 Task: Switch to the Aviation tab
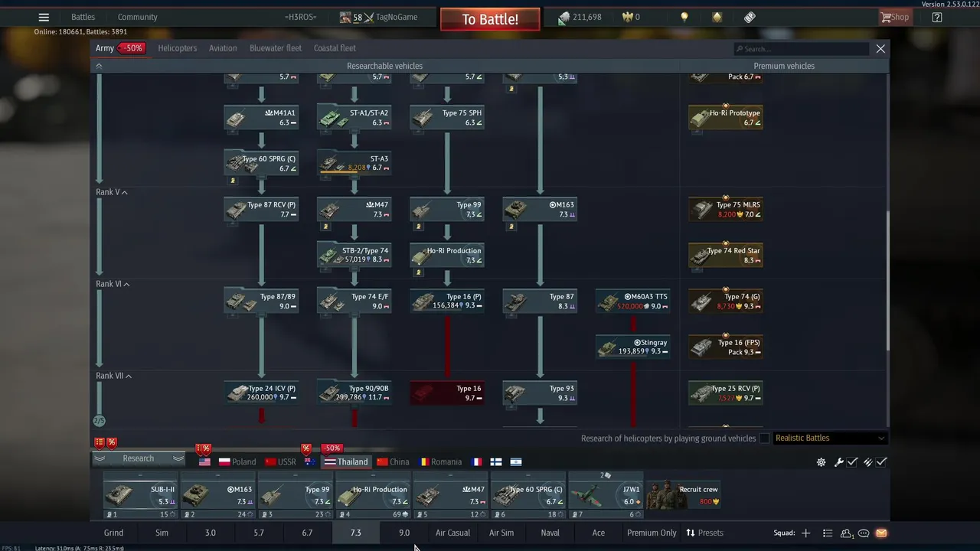click(223, 48)
